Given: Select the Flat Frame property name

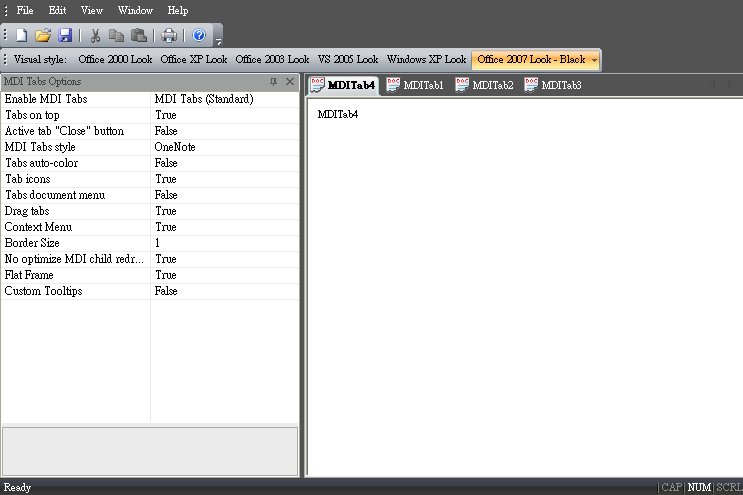Looking at the screenshot, I should tap(28, 275).
